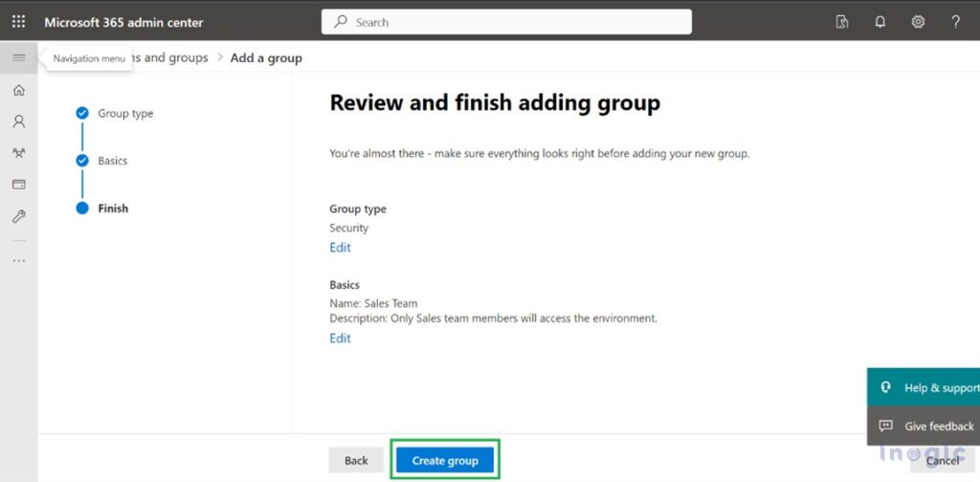Viewport: 980px width, 482px height.
Task: Click the Cancel button
Action: [943, 461]
